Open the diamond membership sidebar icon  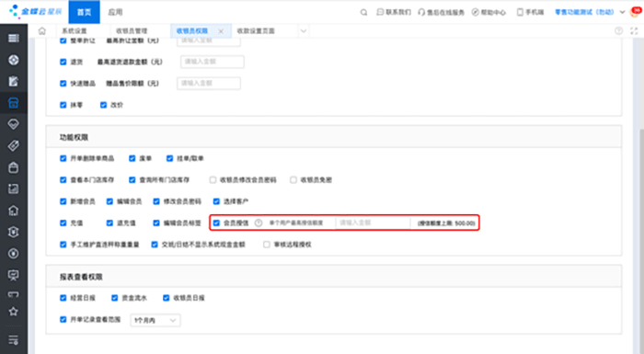(x=13, y=124)
